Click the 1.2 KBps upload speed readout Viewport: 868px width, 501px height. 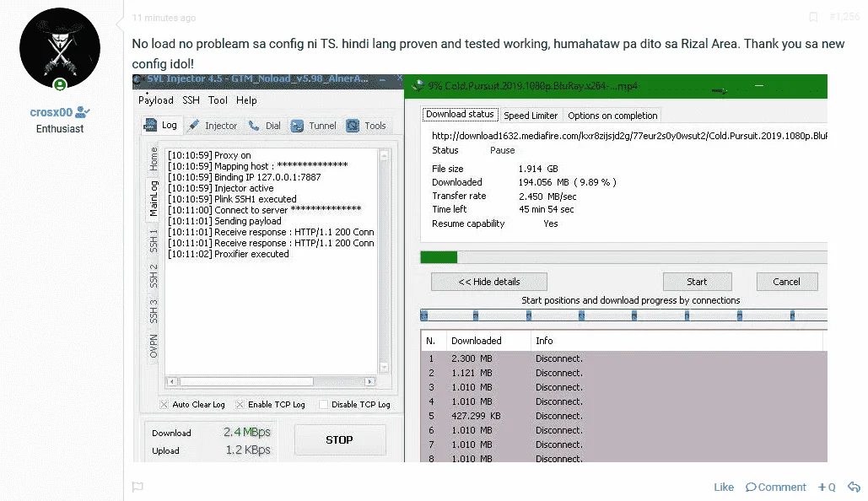point(247,450)
